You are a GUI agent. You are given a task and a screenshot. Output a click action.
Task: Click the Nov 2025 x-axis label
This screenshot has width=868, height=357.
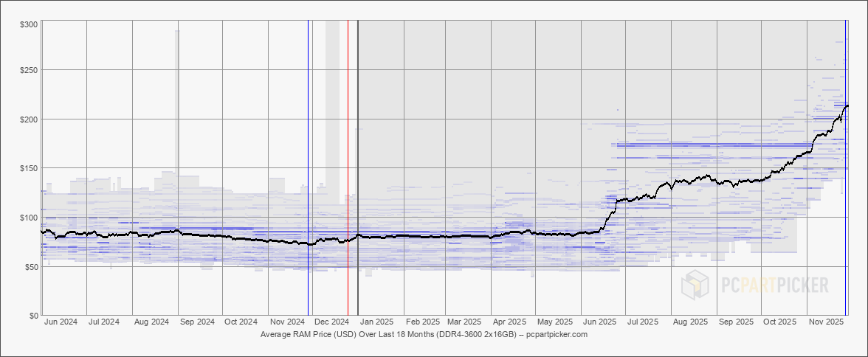click(827, 322)
